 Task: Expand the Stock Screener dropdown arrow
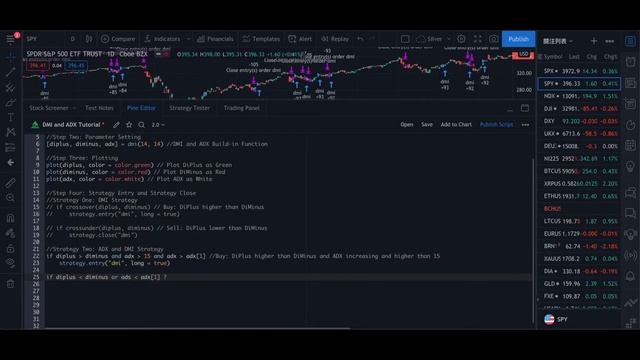click(x=74, y=108)
